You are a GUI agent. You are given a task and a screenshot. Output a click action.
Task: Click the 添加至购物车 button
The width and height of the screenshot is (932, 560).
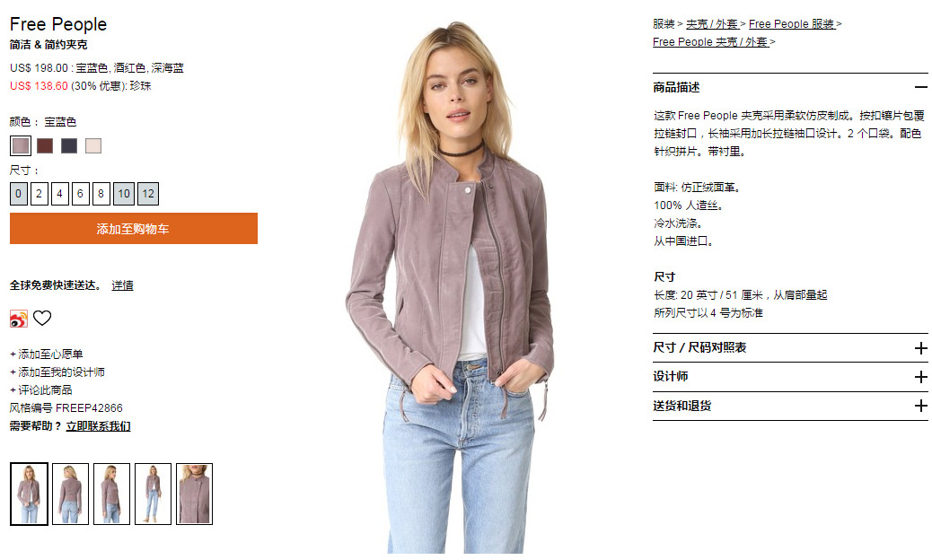134,229
